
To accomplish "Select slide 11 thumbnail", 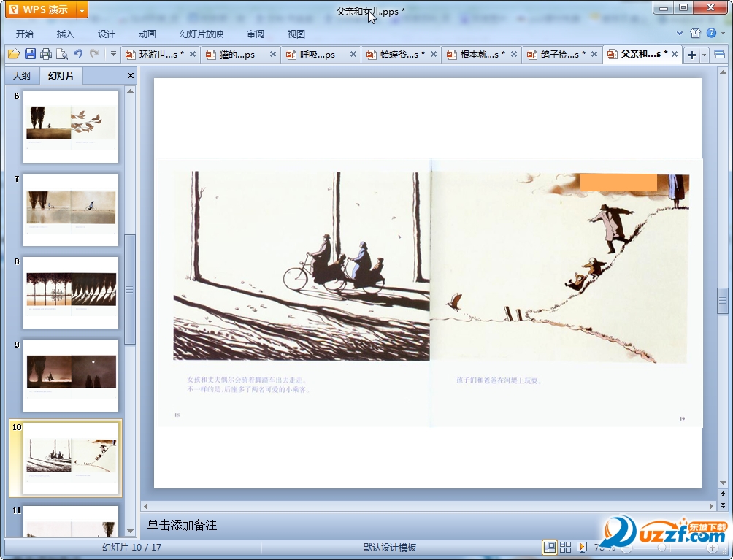I will coord(71,521).
